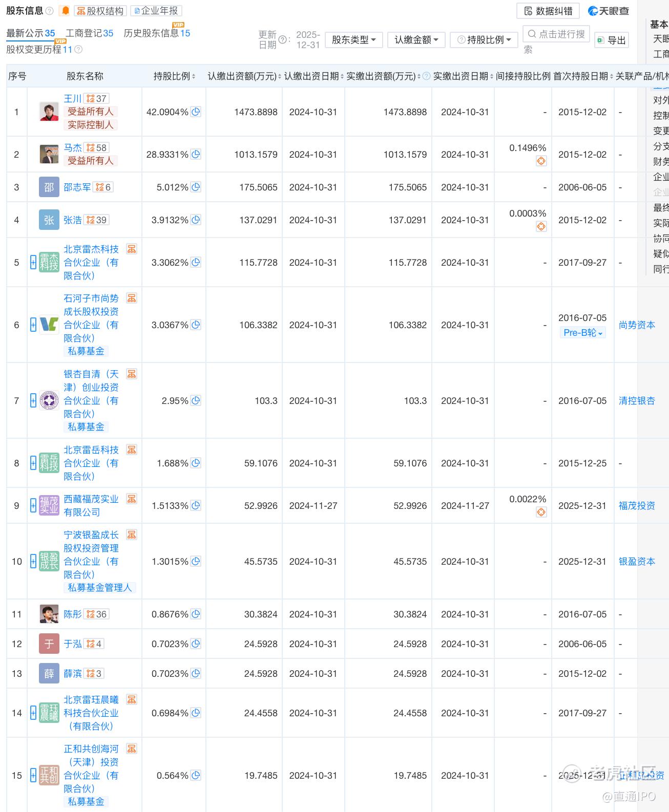The height and width of the screenshot is (812, 669).
Task: View pie chart for 马杰's 28.9331% stake
Action: [196, 154]
